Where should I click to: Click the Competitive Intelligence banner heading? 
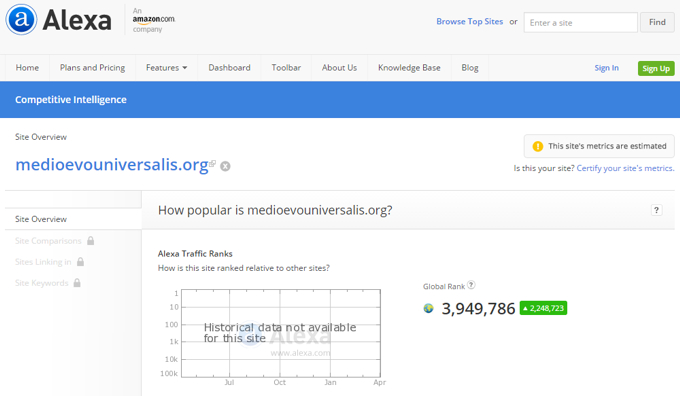(x=71, y=100)
